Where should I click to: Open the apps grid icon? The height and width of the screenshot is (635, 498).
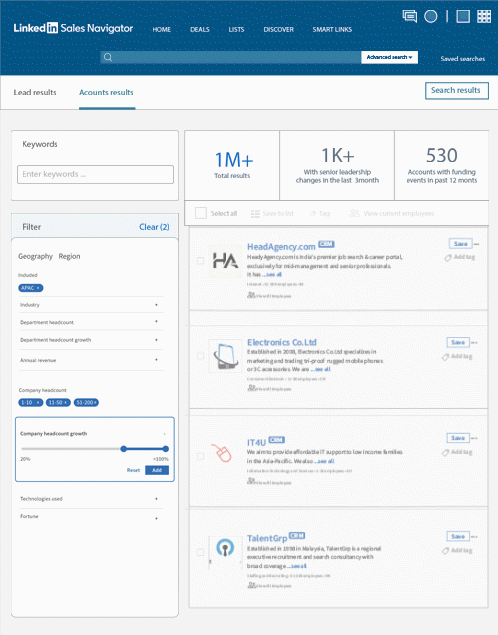(x=484, y=16)
